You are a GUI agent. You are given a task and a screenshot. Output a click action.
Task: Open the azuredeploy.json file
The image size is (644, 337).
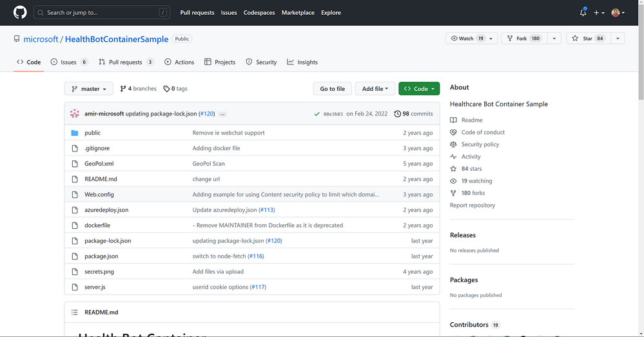pos(106,210)
